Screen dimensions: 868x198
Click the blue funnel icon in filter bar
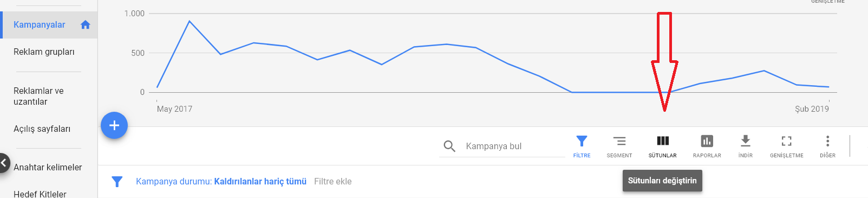(117, 182)
